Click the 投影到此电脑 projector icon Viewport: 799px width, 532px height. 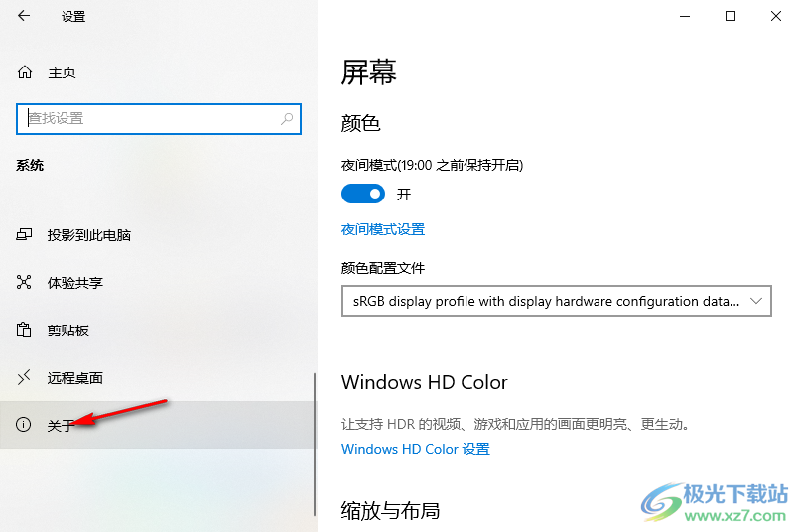(x=24, y=234)
